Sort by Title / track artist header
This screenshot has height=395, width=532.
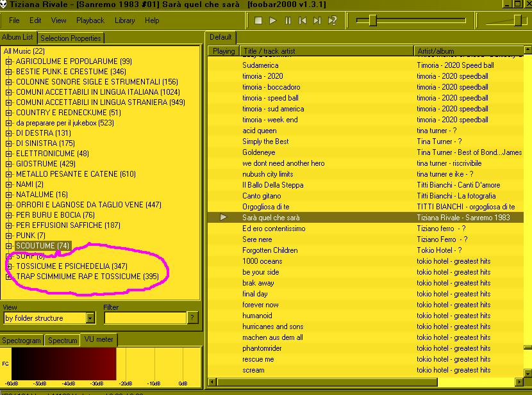(x=326, y=51)
